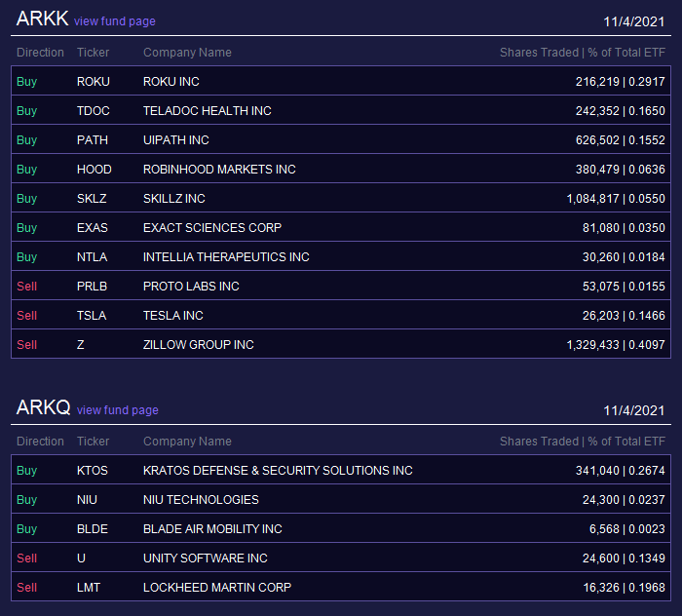Screen dimensions: 682x616
Task: Click KRATOS DEFENSE & SECURITY SOLUTIONS name
Action: (x=278, y=470)
